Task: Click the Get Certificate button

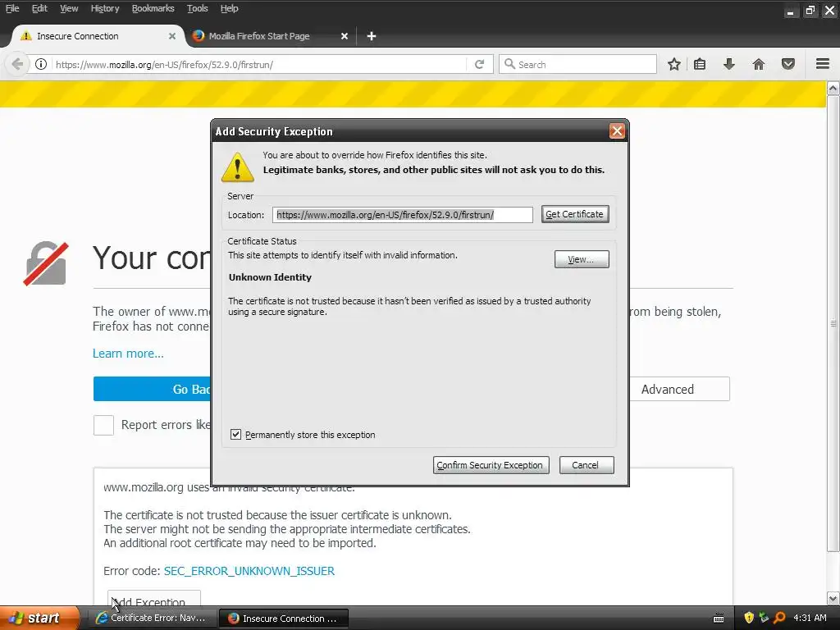Action: pyautogui.click(x=575, y=214)
